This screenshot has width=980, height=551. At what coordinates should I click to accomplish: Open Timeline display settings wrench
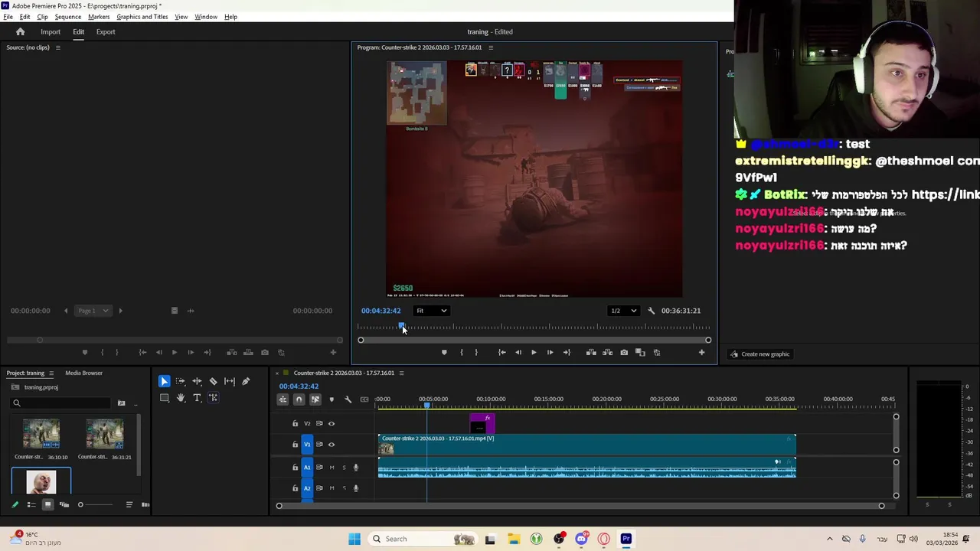[x=348, y=399]
